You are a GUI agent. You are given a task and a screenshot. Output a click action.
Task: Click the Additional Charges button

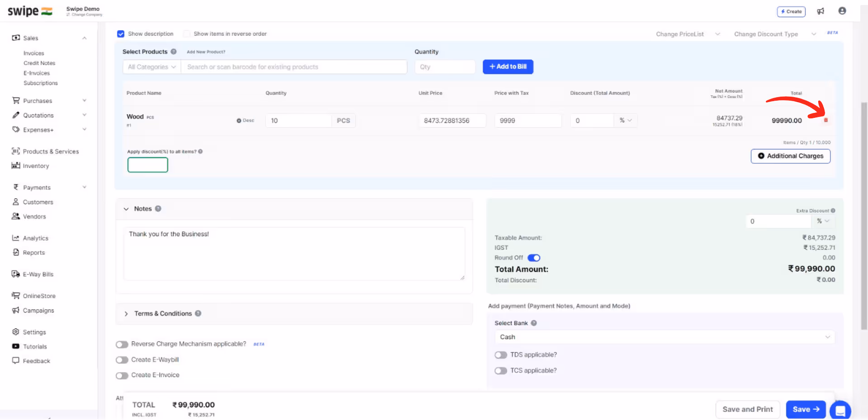[x=791, y=156]
